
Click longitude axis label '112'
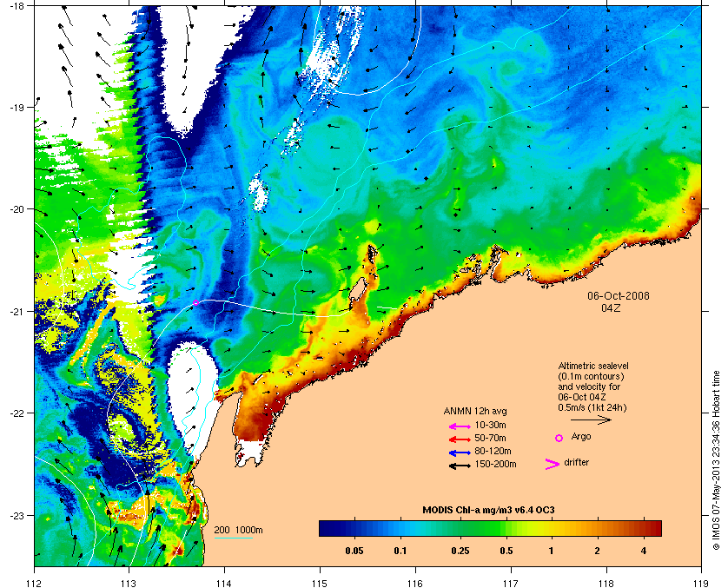(x=34, y=584)
